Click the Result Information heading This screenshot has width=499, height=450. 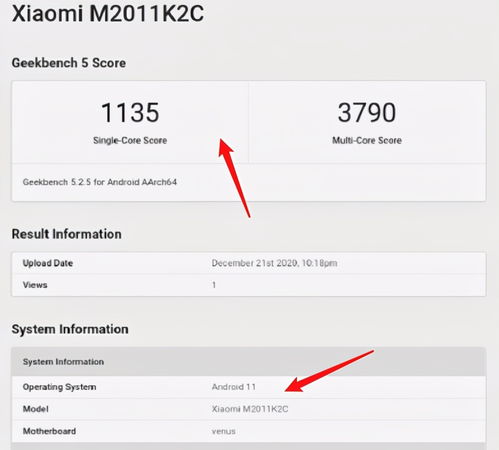[66, 234]
